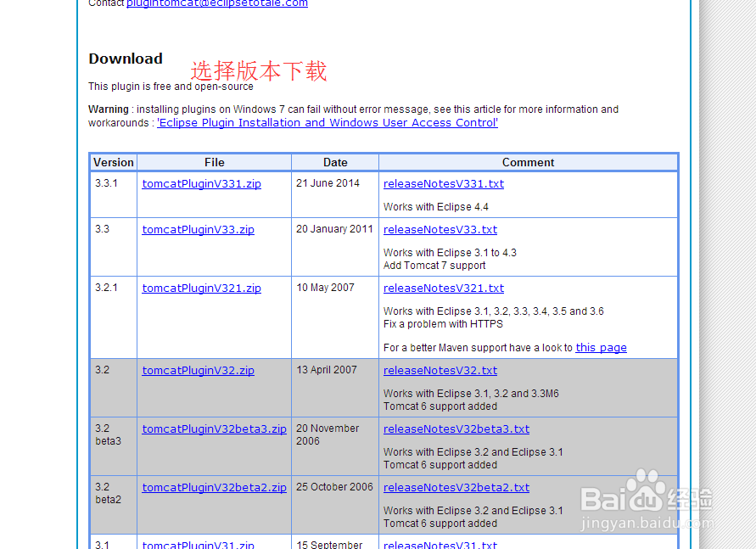The image size is (756, 549).
Task: Open releaseNotesV32.txt
Action: pos(440,371)
